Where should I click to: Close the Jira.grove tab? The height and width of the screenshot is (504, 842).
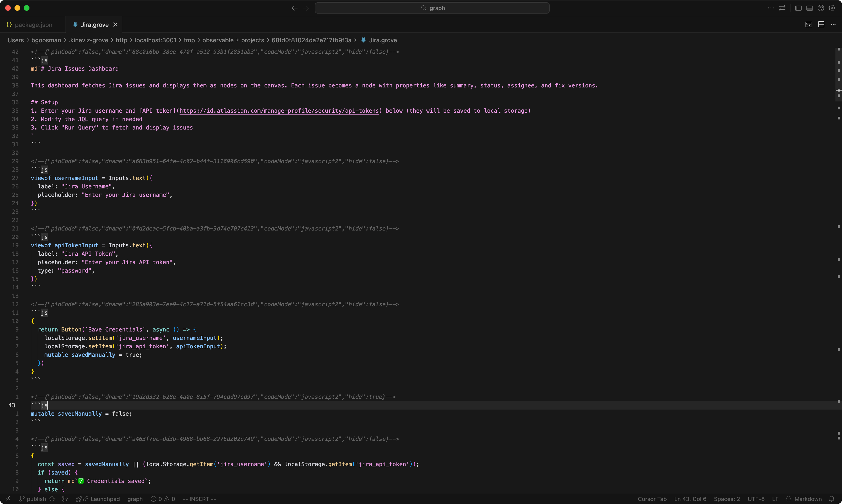point(115,25)
